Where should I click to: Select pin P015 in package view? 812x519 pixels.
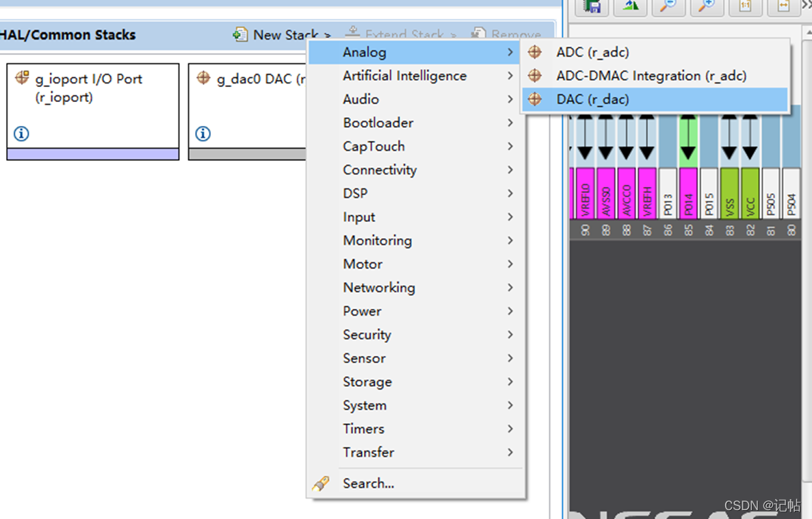pos(709,193)
